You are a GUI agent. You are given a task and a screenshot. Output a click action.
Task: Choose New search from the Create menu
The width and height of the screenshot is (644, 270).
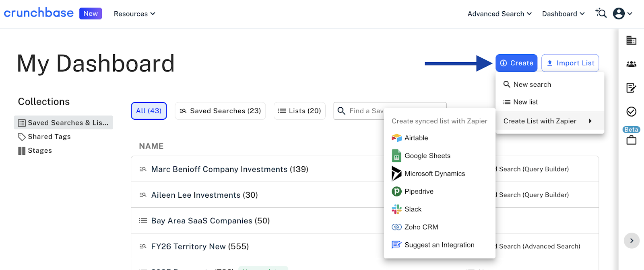(550, 84)
